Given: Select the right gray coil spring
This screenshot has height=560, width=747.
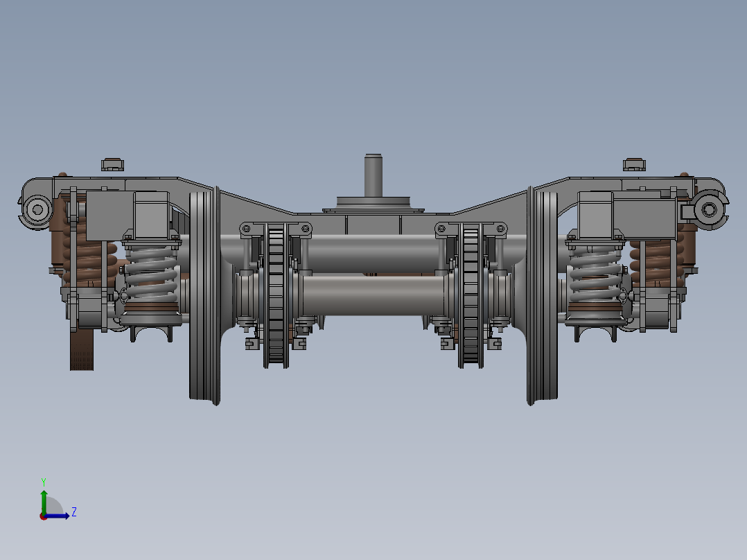Looking at the screenshot, I should [595, 274].
